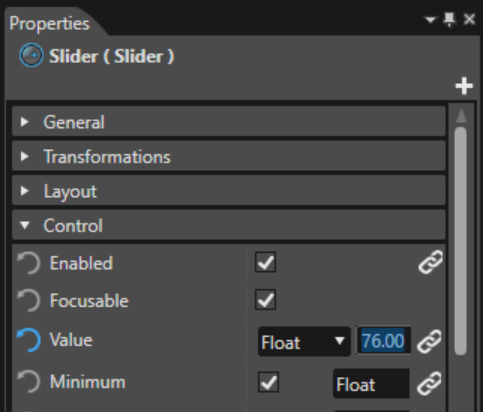Reset the Minimum property to default

pos(29,382)
